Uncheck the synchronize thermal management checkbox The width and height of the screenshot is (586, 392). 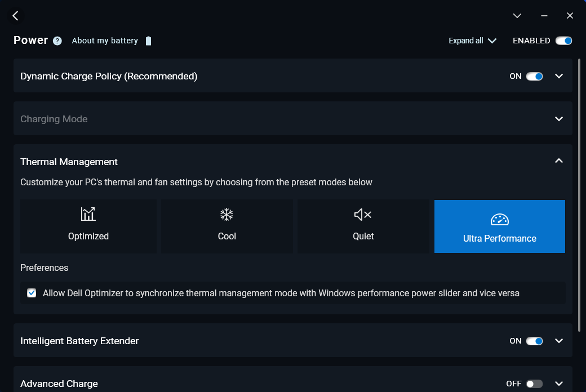pos(32,293)
